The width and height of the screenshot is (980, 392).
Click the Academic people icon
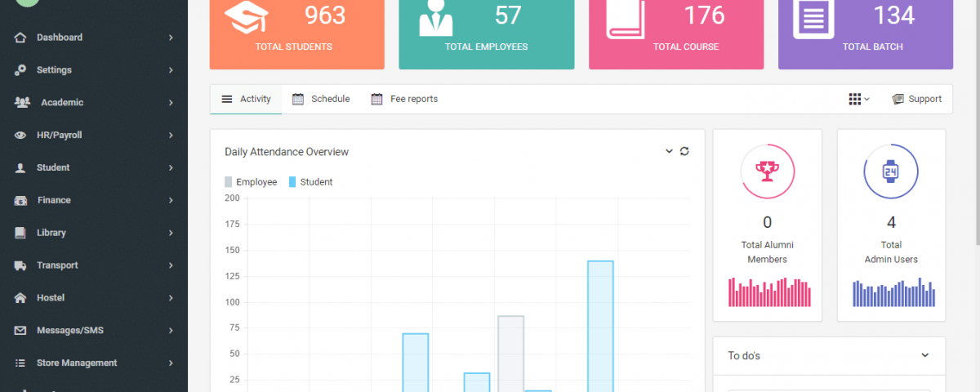coord(22,103)
